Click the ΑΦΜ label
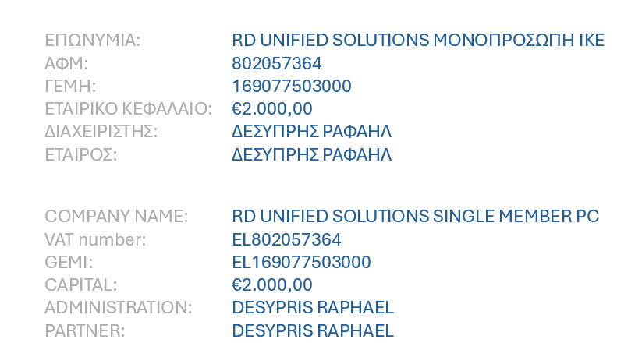The height and width of the screenshot is (364, 642). pyautogui.click(x=67, y=63)
